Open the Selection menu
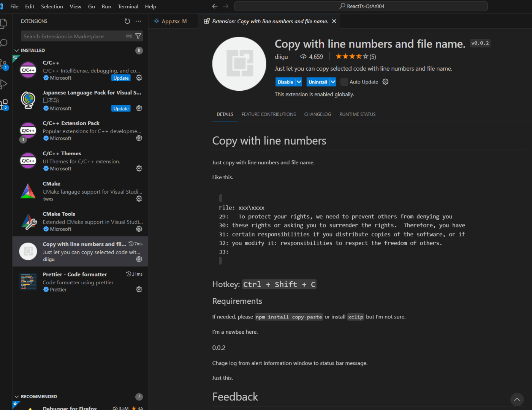 coord(52,6)
